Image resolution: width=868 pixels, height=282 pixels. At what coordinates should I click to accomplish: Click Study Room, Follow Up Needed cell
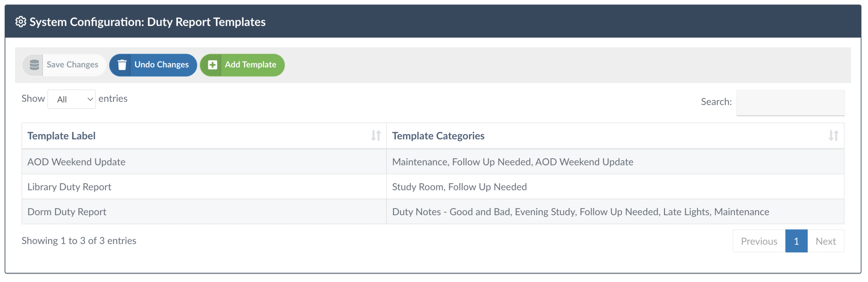[459, 187]
